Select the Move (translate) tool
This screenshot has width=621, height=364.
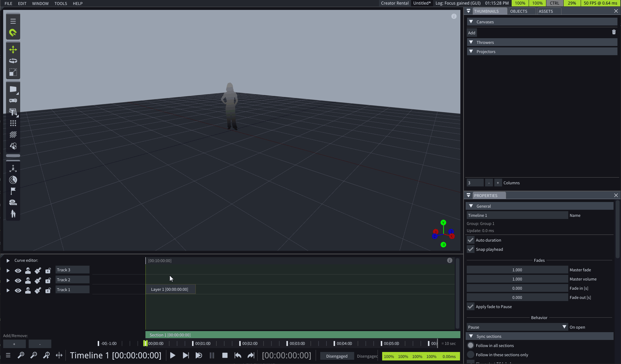[13, 50]
